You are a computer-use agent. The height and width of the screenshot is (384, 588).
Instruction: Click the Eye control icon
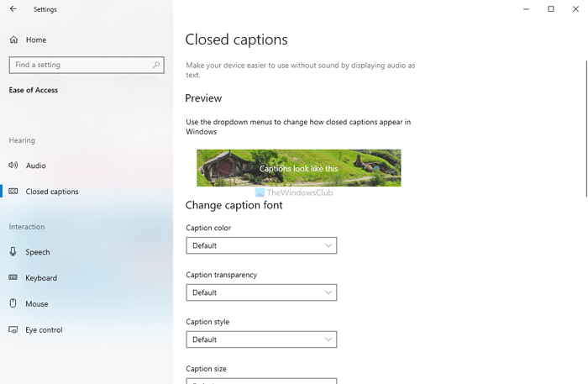coord(13,330)
